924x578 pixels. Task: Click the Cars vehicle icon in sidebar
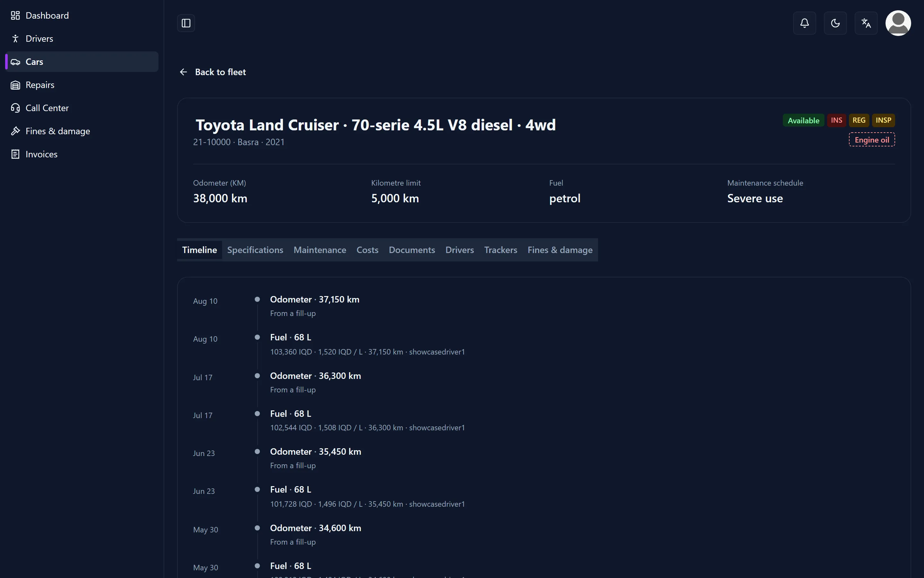[15, 62]
